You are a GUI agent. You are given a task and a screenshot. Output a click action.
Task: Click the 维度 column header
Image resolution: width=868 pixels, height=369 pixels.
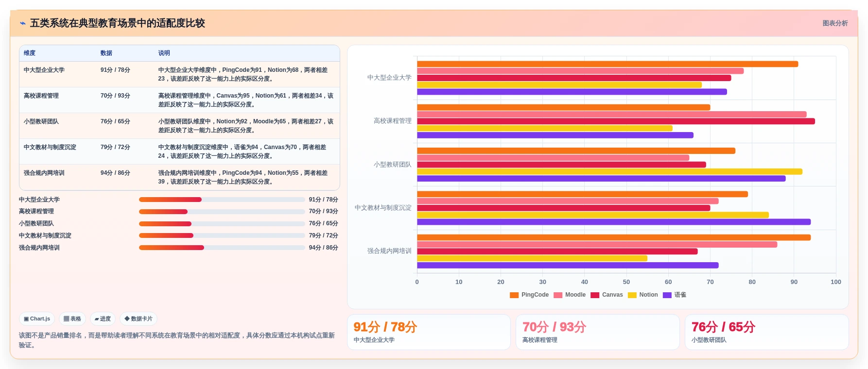[30, 53]
